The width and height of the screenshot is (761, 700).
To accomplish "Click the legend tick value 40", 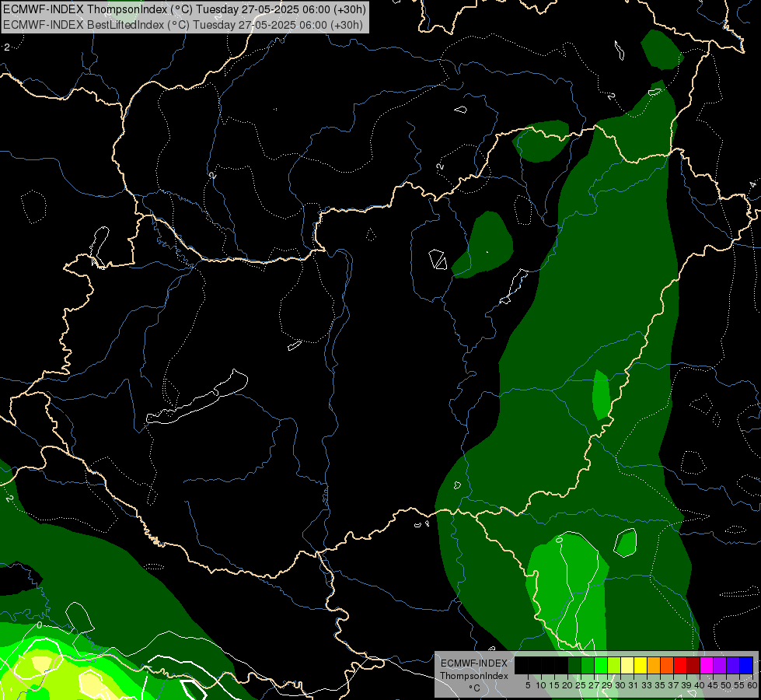I will pyautogui.click(x=700, y=685).
